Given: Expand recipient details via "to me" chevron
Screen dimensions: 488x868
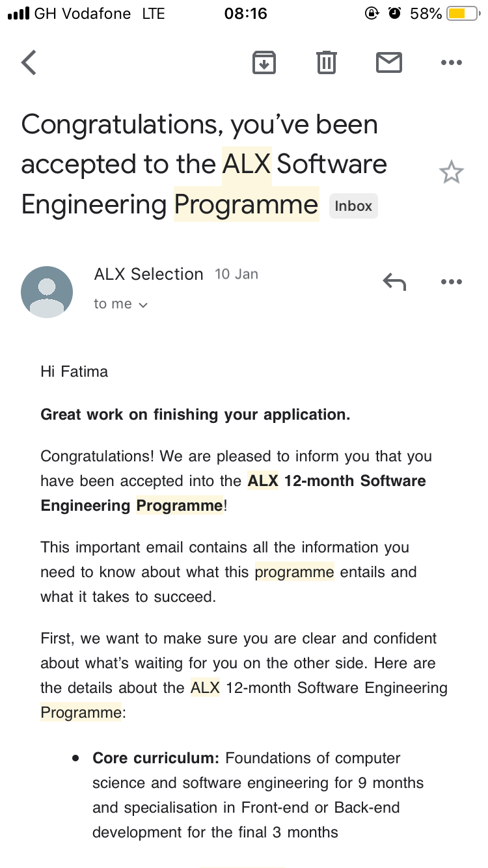Looking at the screenshot, I should (x=121, y=304).
